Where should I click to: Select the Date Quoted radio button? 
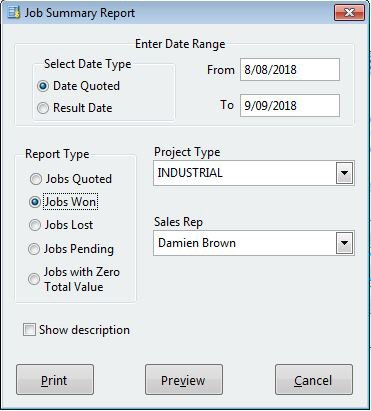[43, 86]
